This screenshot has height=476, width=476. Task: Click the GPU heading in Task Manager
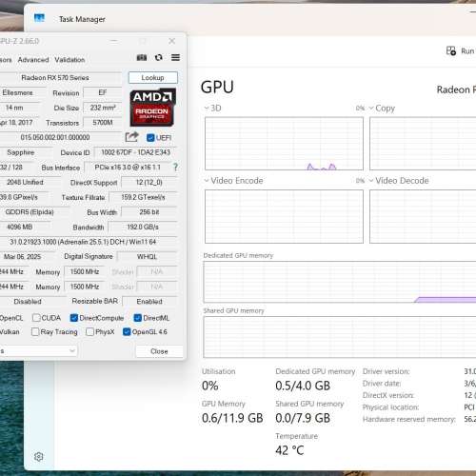coord(217,87)
